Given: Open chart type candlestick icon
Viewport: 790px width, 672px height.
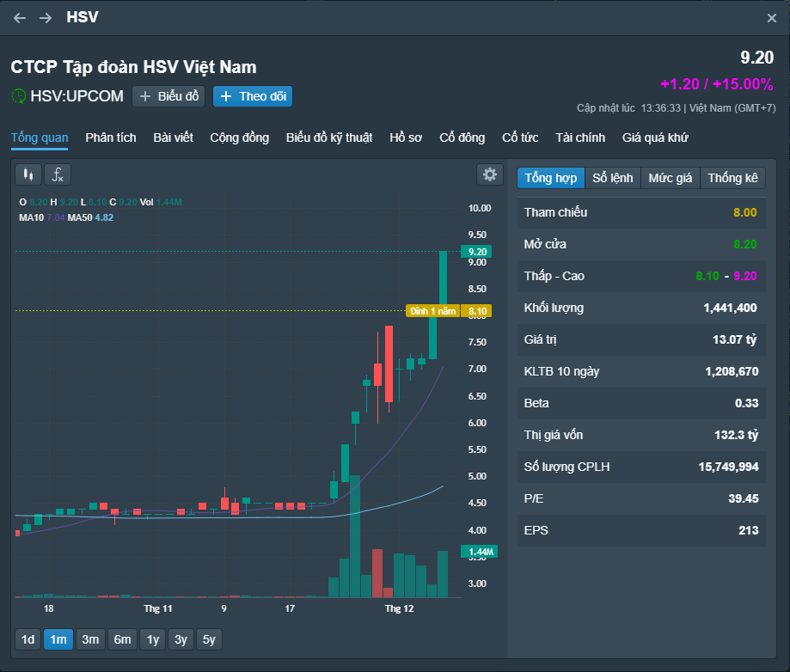Looking at the screenshot, I should (28, 174).
